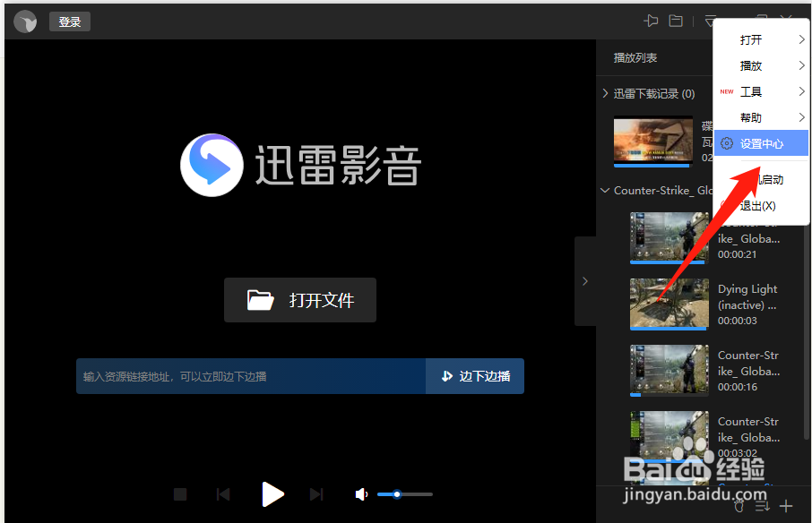Skip to the previous track
Image resolution: width=812 pixels, height=523 pixels.
[x=223, y=494]
